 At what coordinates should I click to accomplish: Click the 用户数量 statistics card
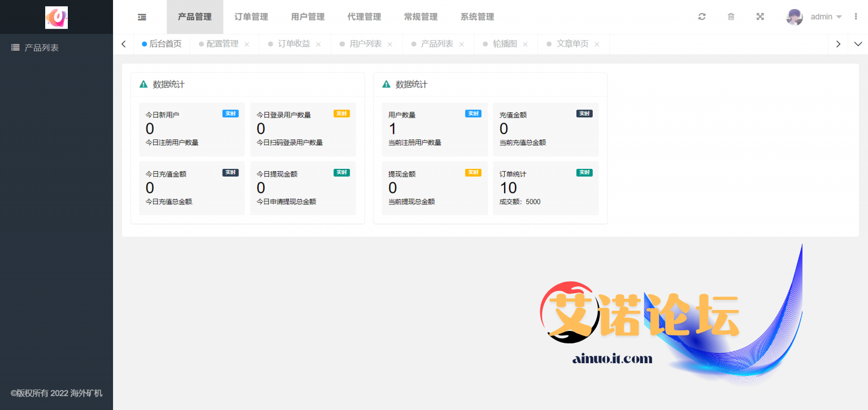click(x=435, y=129)
